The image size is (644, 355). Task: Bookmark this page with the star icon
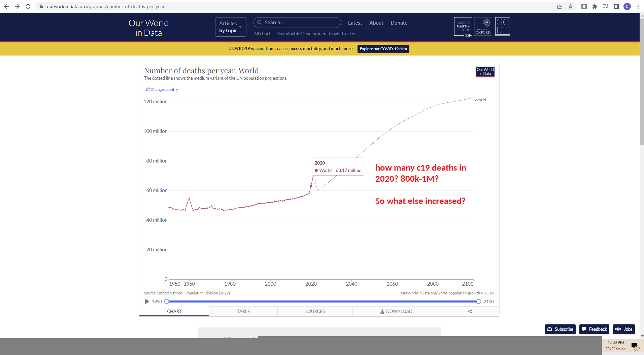pyautogui.click(x=571, y=6)
